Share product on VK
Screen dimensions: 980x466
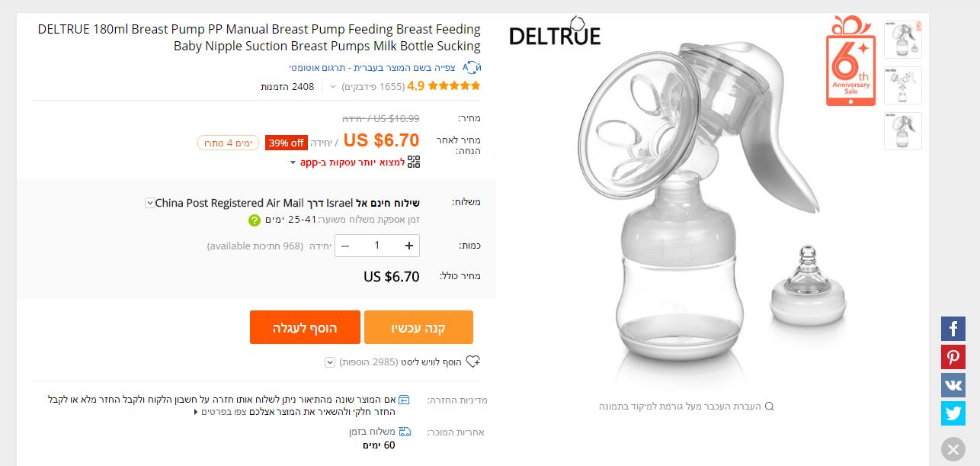[x=953, y=385]
